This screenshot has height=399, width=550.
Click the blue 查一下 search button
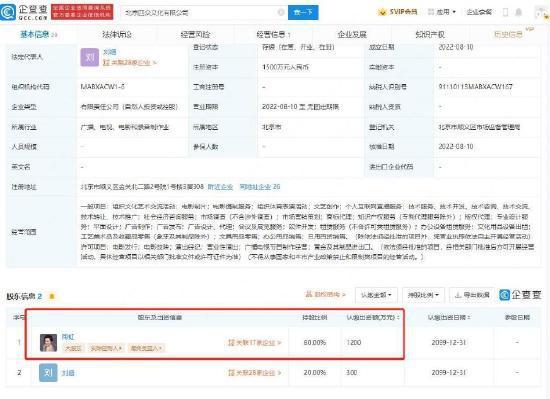click(x=303, y=13)
